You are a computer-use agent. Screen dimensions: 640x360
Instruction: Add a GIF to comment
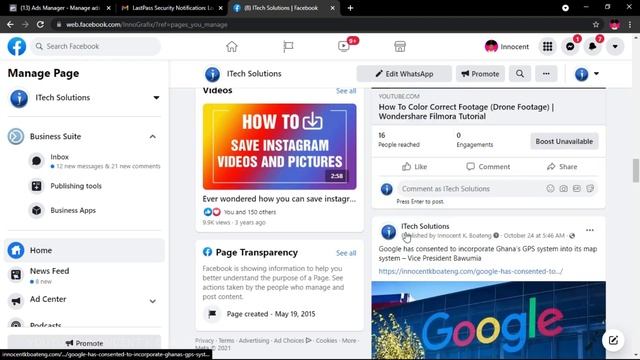577,189
